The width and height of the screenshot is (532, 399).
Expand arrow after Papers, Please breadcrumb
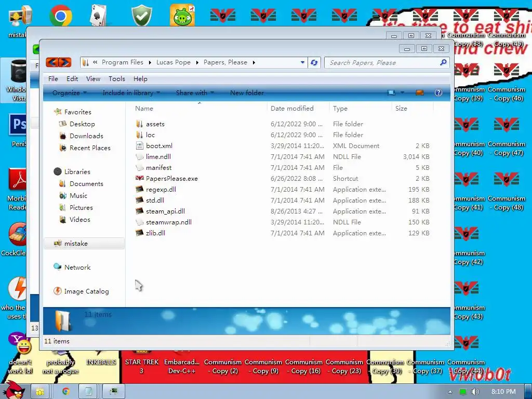[x=254, y=62]
